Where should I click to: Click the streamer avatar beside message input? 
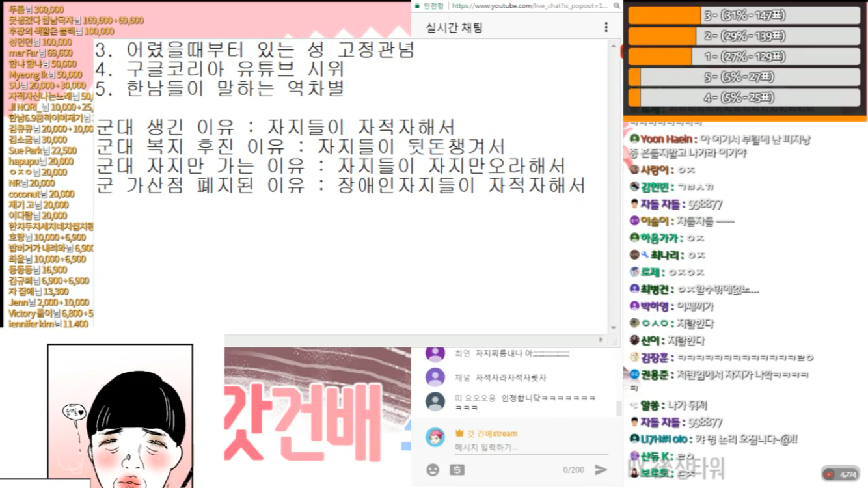point(435,438)
